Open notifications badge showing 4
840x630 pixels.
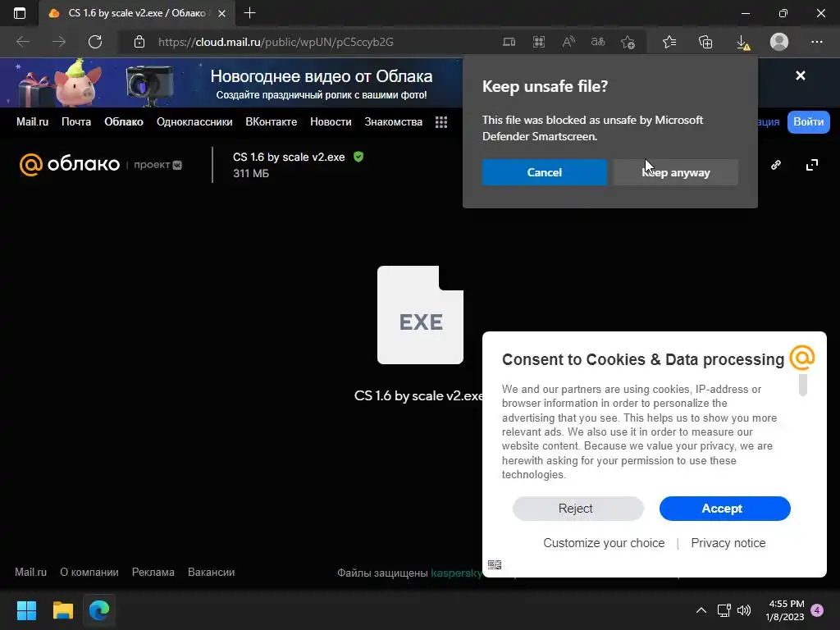click(817, 609)
